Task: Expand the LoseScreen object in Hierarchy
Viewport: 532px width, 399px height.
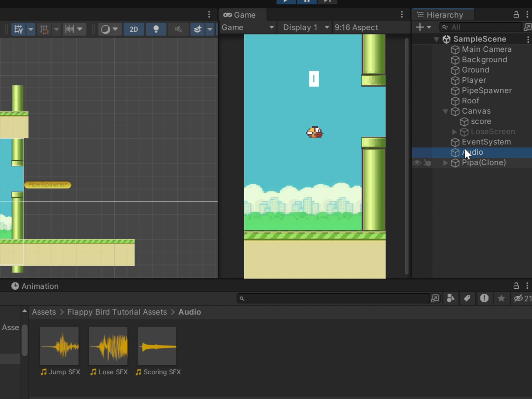Action: pos(454,132)
